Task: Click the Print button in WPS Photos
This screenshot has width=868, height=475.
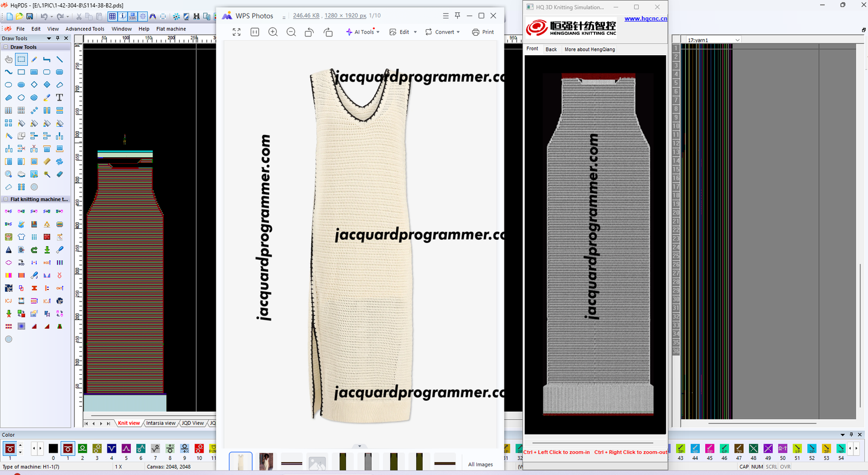Action: pos(483,32)
